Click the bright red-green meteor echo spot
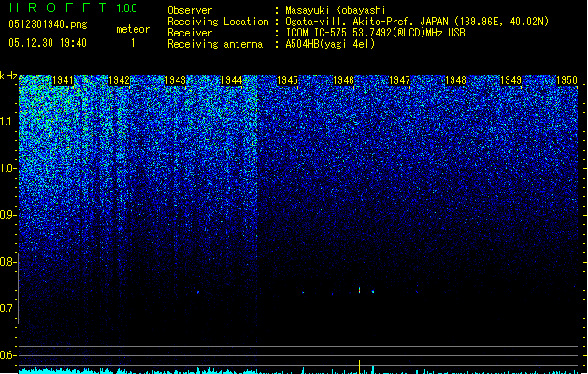588x374 pixels. (x=359, y=290)
